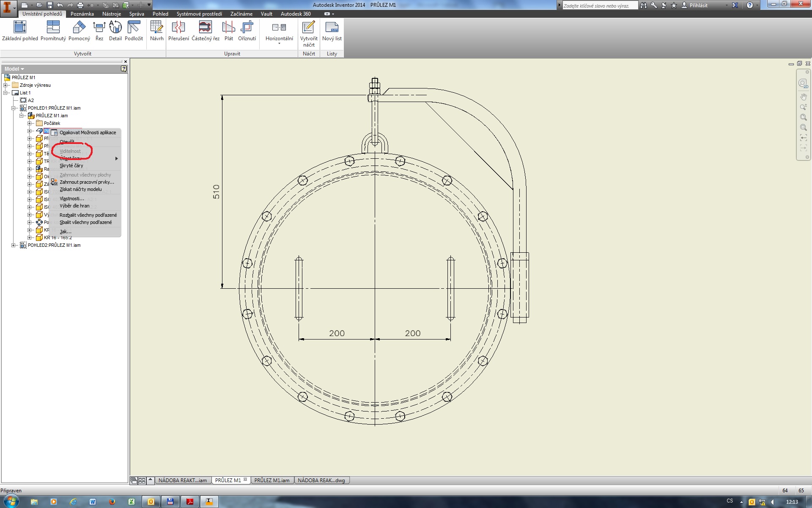Click Rozbalit všechny podřazené menu entry

(x=88, y=215)
